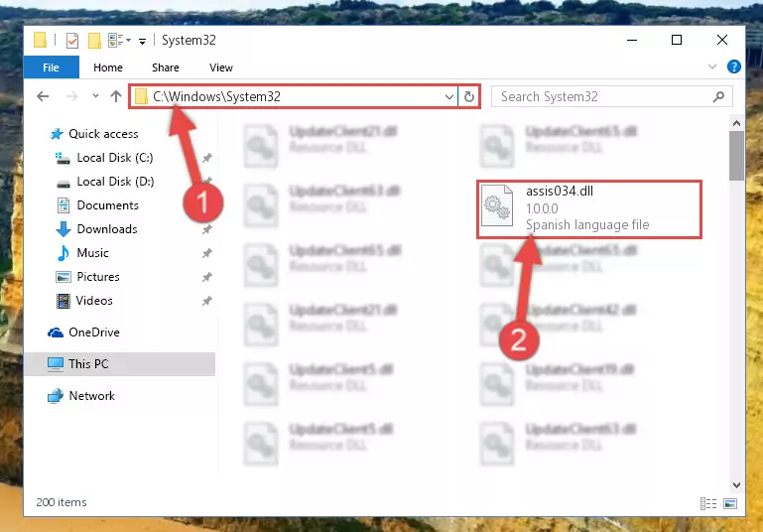Select This PC in navigation pane
This screenshot has height=532, width=763.
120,364
